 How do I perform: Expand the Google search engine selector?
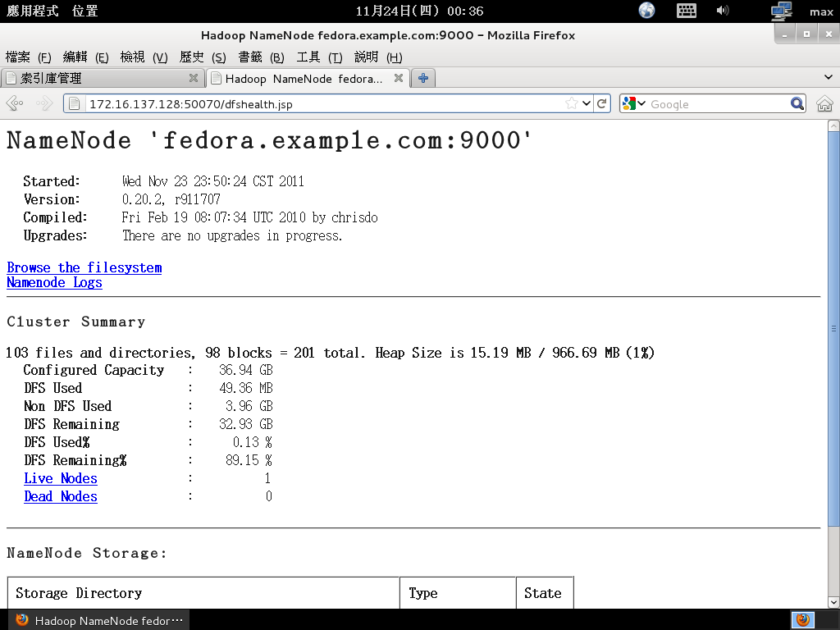(632, 104)
